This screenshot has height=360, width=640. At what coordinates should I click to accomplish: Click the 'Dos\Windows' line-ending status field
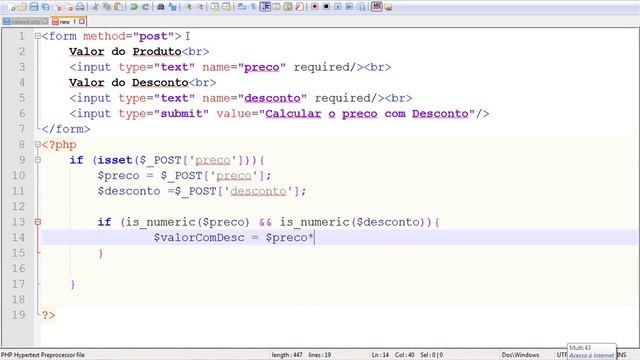(x=520, y=355)
